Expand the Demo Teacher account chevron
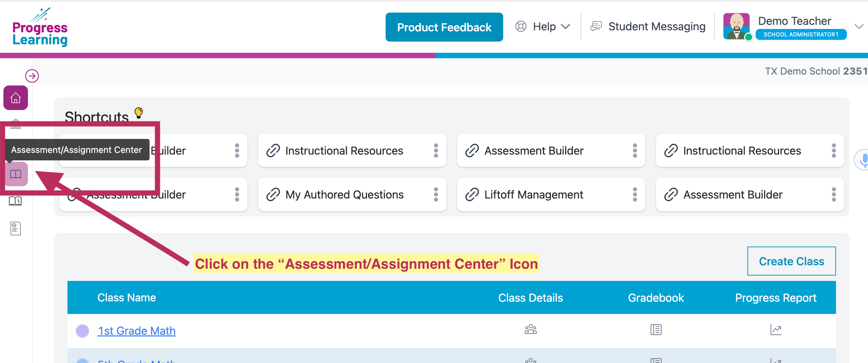The height and width of the screenshot is (363, 868). pyautogui.click(x=859, y=27)
